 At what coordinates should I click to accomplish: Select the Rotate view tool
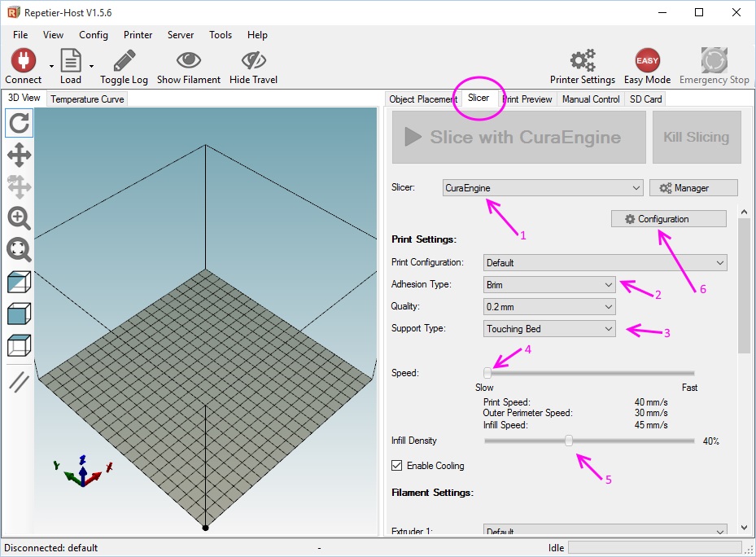[x=20, y=123]
